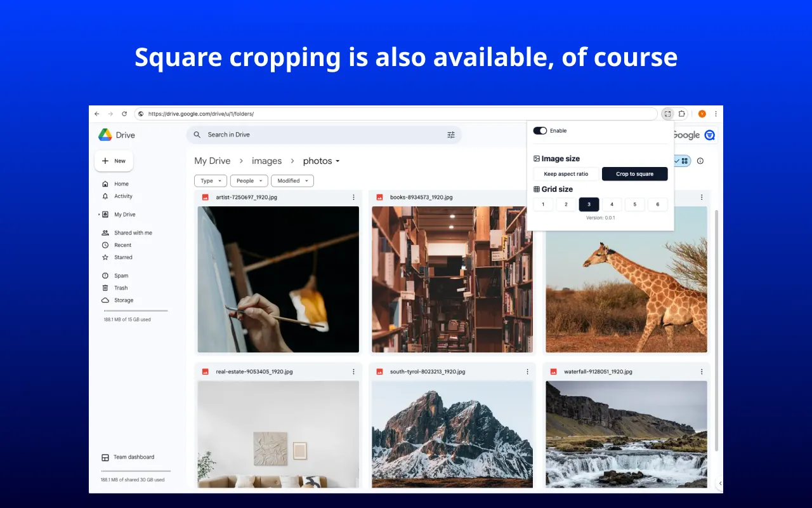Disable the Enable switch in the extension popup
The width and height of the screenshot is (812, 508).
point(540,130)
